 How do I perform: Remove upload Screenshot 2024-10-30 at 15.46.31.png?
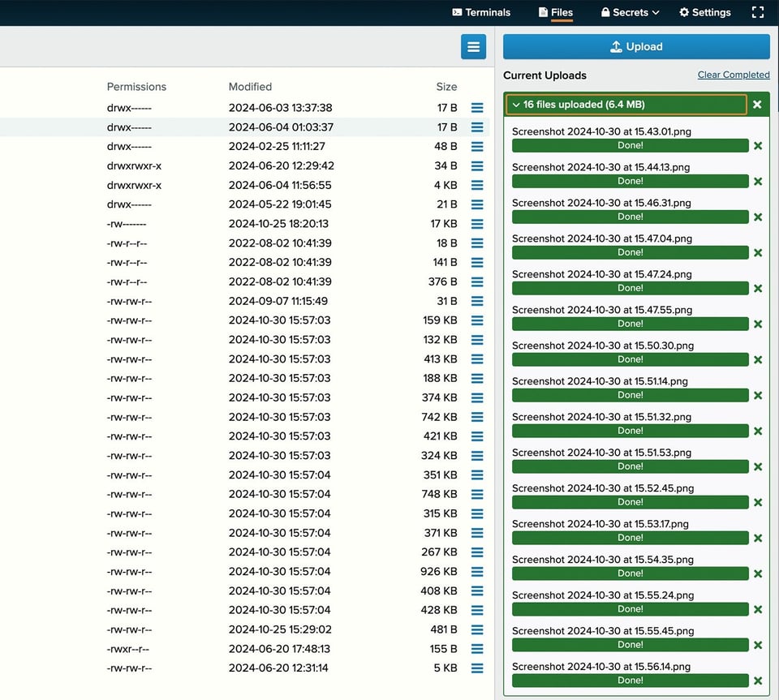coord(758,217)
